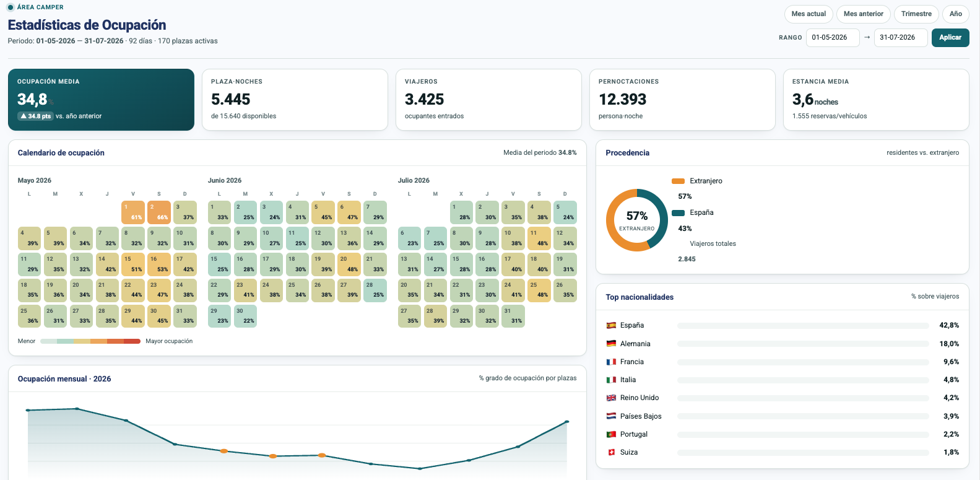Click the Calendario de ocupación heading

[61, 153]
